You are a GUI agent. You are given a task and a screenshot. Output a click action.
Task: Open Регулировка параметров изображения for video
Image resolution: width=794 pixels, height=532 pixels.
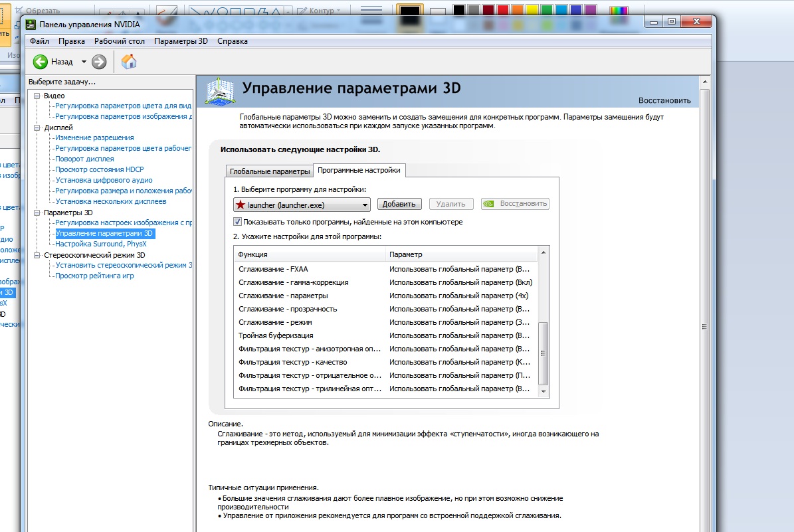pyautogui.click(x=124, y=116)
